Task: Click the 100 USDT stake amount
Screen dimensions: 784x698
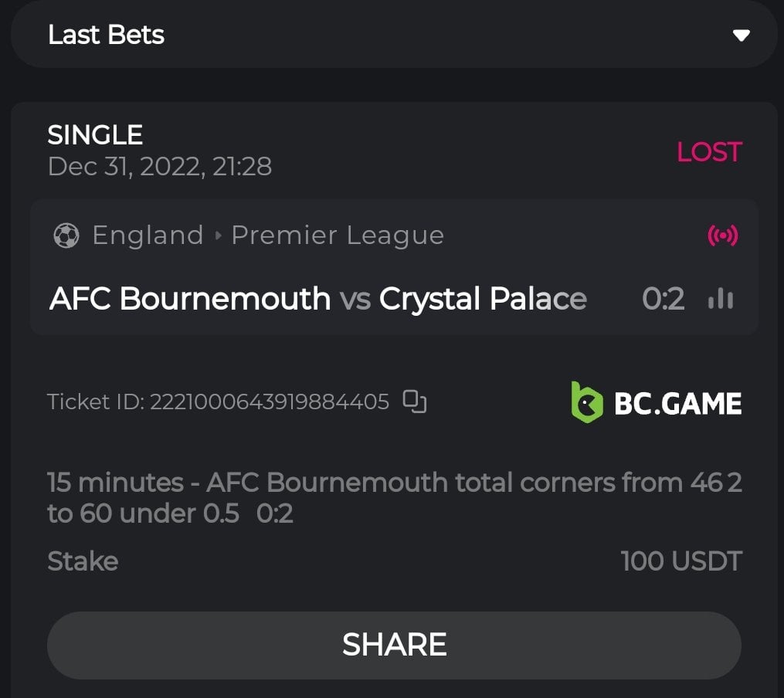Action: pyautogui.click(x=680, y=561)
